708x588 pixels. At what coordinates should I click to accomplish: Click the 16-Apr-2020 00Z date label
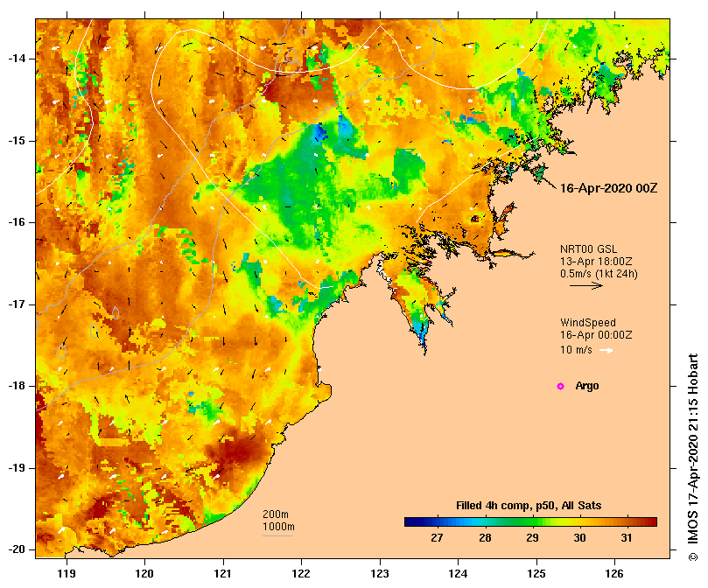coord(608,188)
